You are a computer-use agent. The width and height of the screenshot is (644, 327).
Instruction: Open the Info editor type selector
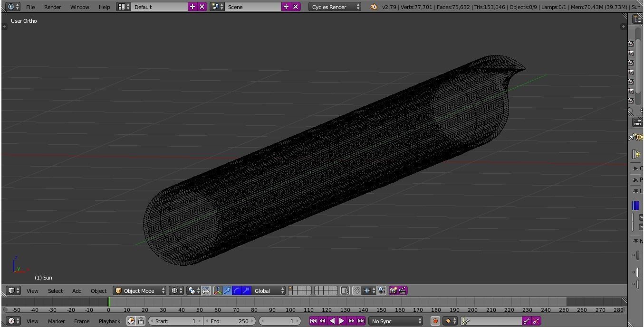(x=13, y=7)
